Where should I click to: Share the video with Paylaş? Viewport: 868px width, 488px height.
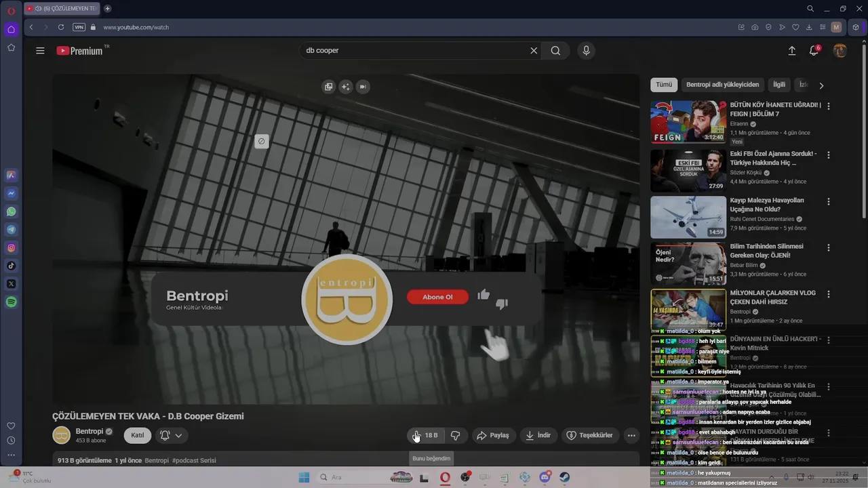click(493, 435)
